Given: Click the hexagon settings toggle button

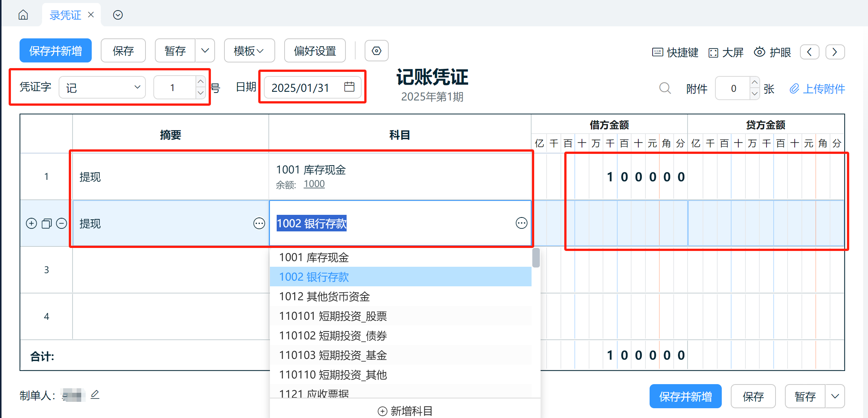Looking at the screenshot, I should point(376,51).
